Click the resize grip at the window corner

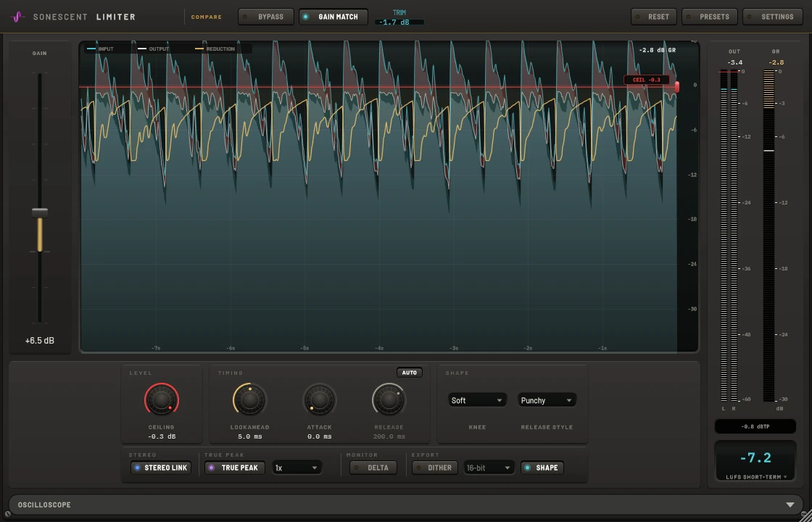click(805, 515)
